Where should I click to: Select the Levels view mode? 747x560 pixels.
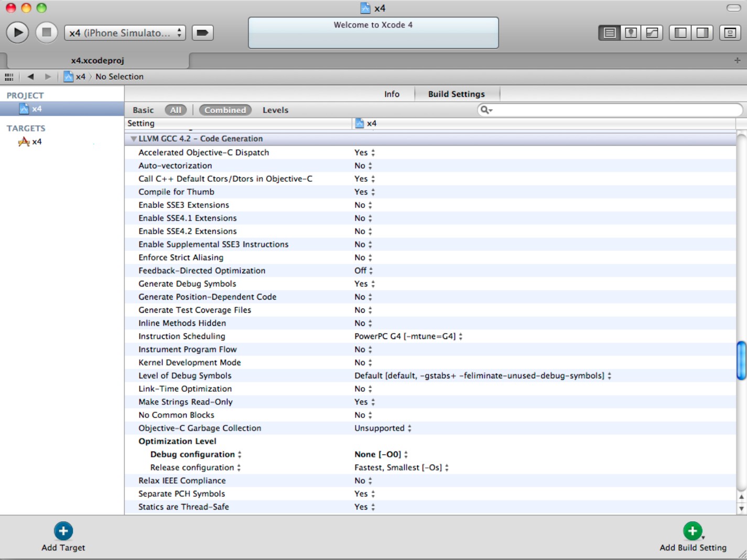point(275,110)
